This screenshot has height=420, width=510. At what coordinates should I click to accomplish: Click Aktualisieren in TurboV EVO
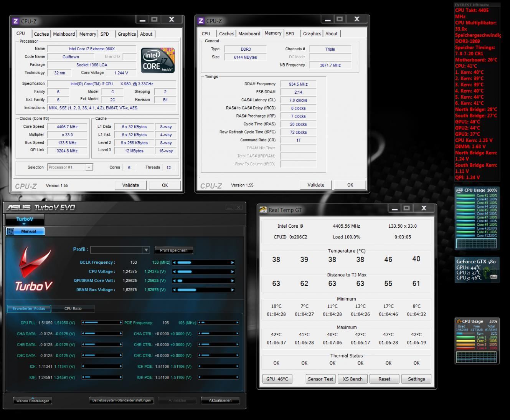[220, 400]
